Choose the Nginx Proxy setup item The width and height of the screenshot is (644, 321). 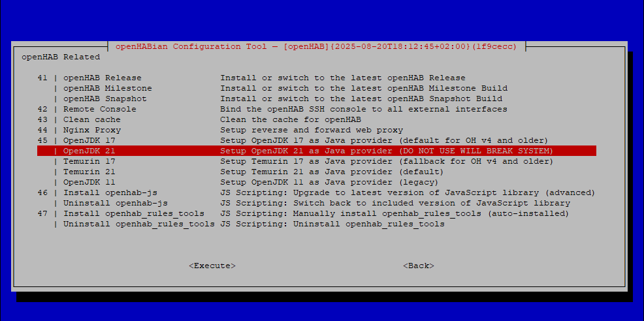click(x=316, y=130)
